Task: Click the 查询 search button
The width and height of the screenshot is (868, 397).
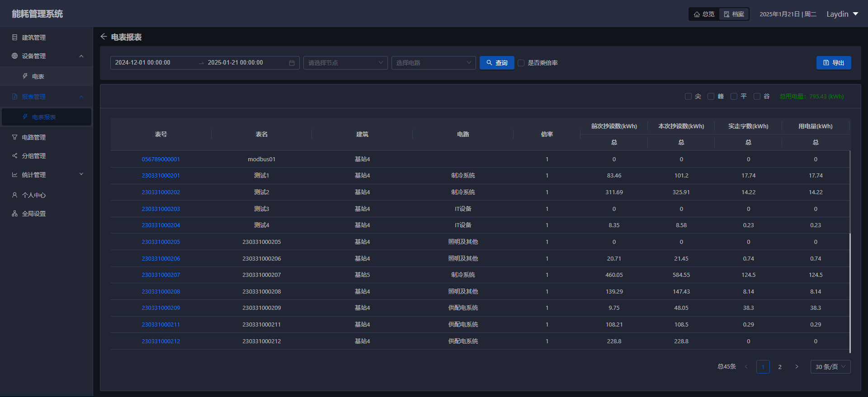Action: point(496,63)
